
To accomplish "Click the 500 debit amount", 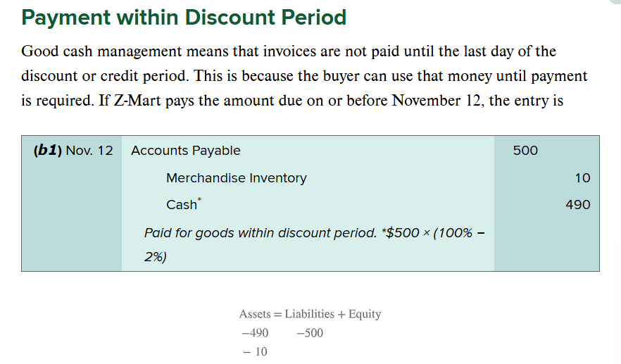I will pyautogui.click(x=525, y=151).
